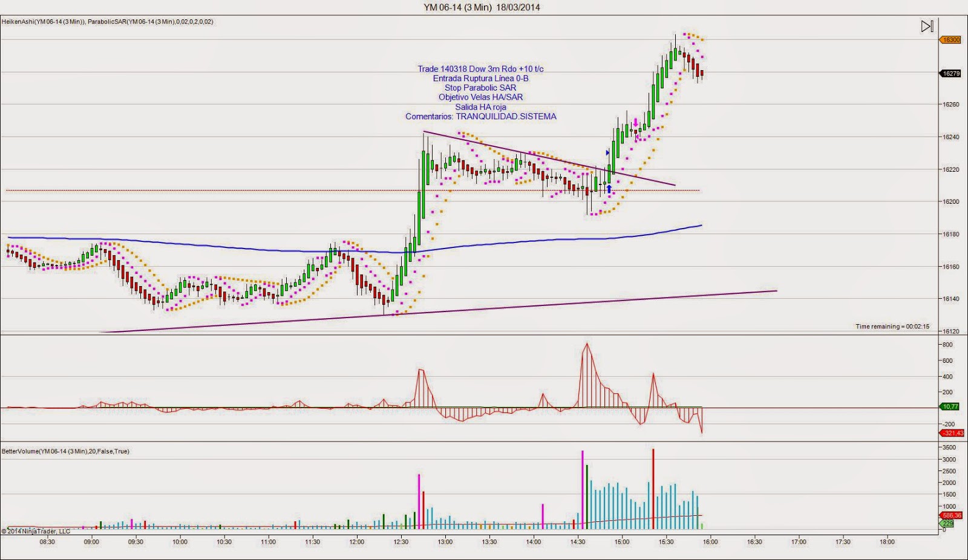Click the red -321,43 indicator value tag
968x560 pixels.
[x=952, y=433]
